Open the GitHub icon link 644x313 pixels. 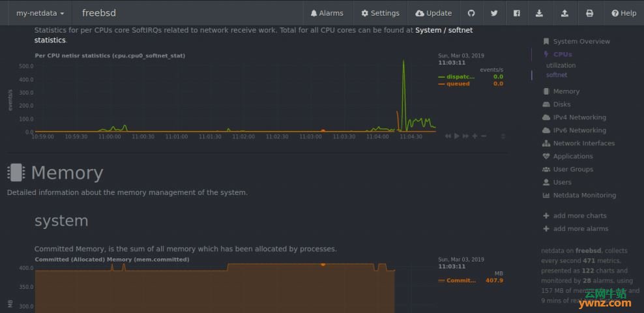(471, 13)
